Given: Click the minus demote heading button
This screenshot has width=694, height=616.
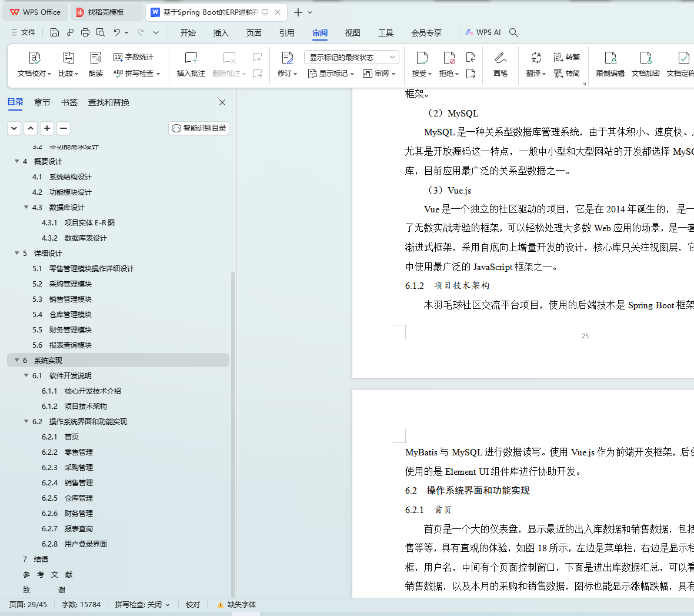Looking at the screenshot, I should [64, 128].
